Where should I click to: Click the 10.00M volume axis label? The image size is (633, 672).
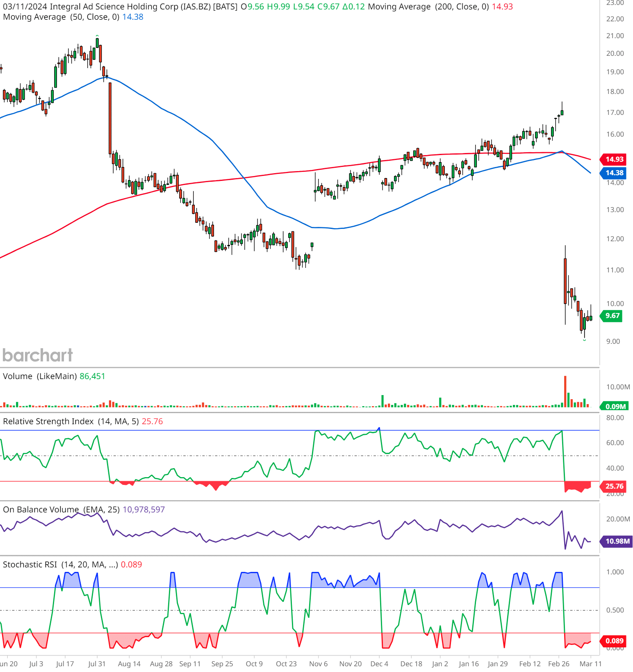618,387
